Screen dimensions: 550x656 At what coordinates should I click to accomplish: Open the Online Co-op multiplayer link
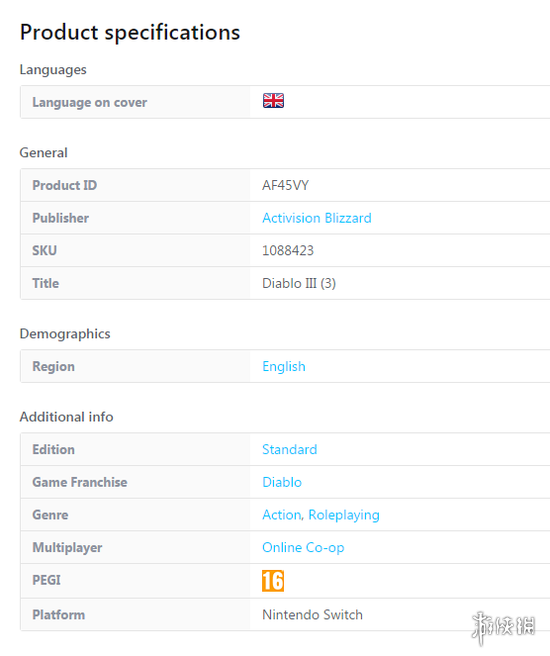click(x=303, y=547)
